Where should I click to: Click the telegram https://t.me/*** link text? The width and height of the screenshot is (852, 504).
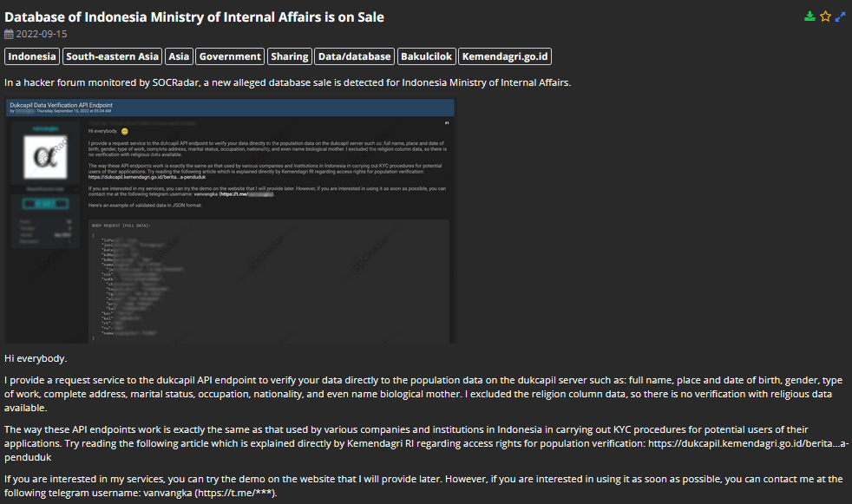tap(235, 493)
